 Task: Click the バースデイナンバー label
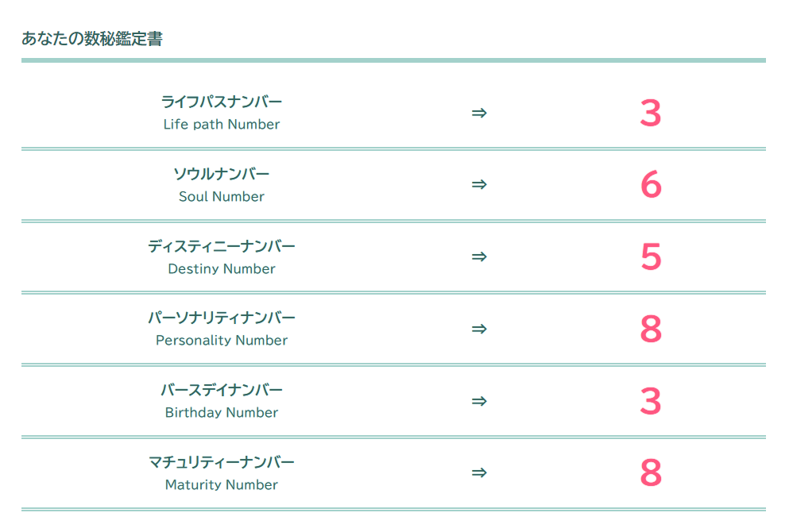point(222,390)
